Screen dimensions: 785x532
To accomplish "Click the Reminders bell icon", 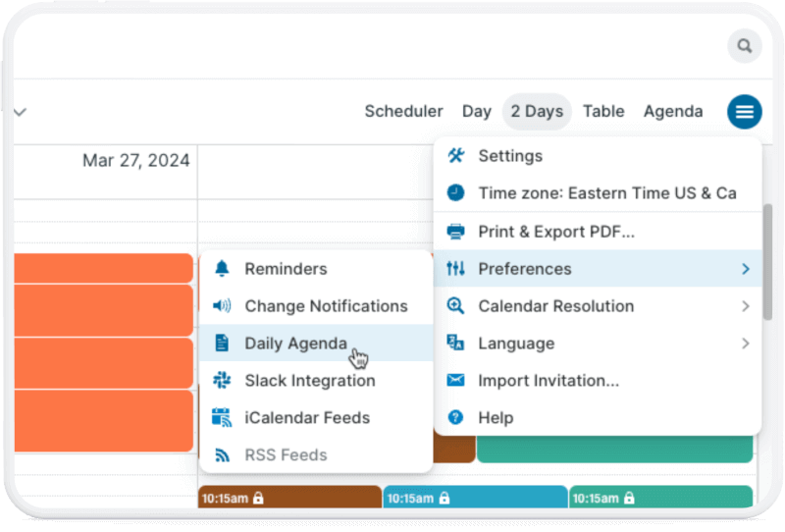I will (x=222, y=269).
